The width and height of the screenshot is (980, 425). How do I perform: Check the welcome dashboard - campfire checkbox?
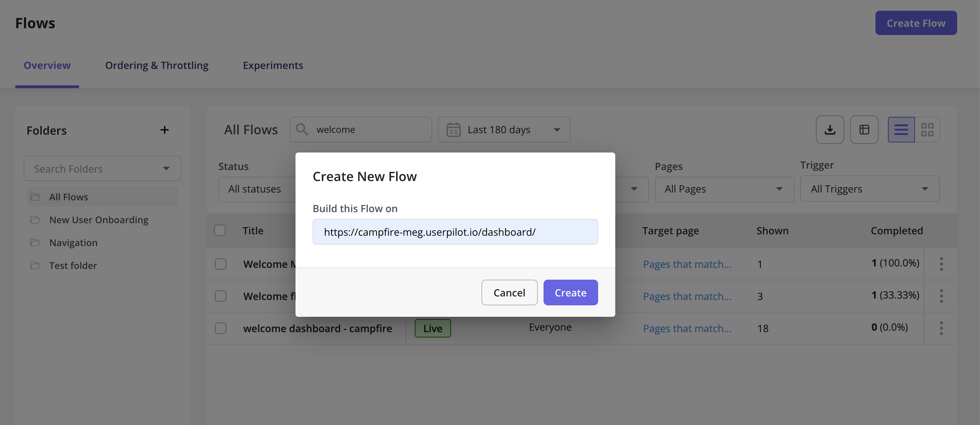tap(220, 328)
